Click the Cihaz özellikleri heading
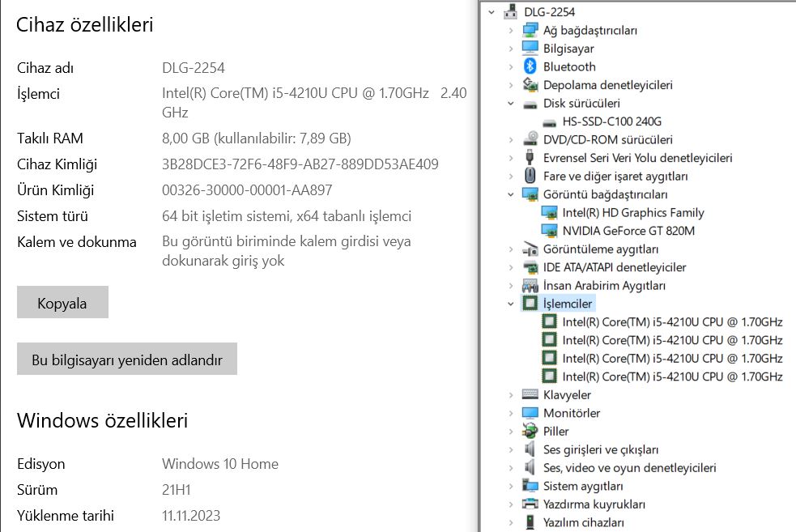Screen dimensions: 796x532 click(85, 24)
